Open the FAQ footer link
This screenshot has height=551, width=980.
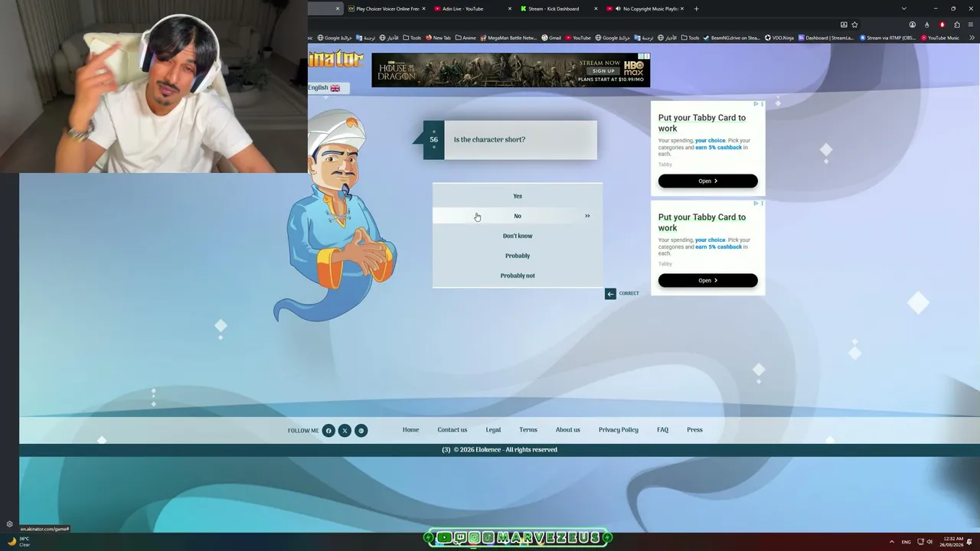click(663, 430)
